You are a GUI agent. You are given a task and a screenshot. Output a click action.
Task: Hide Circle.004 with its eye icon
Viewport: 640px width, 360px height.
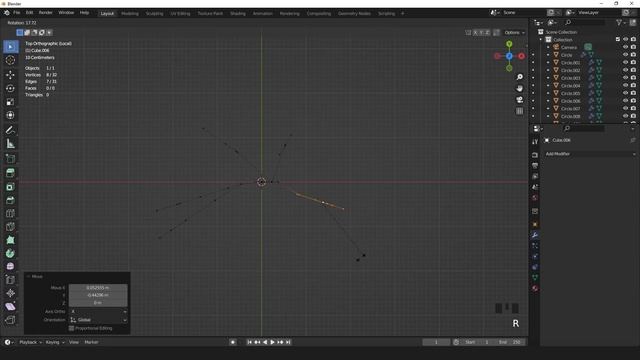click(x=625, y=86)
